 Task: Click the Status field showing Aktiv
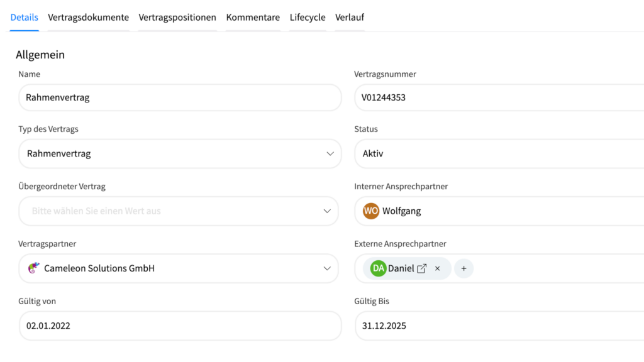pos(497,154)
